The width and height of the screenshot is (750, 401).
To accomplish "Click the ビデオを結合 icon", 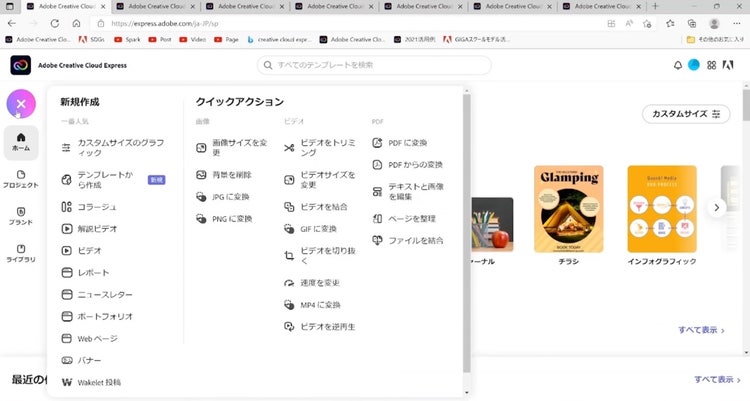I will (x=289, y=207).
